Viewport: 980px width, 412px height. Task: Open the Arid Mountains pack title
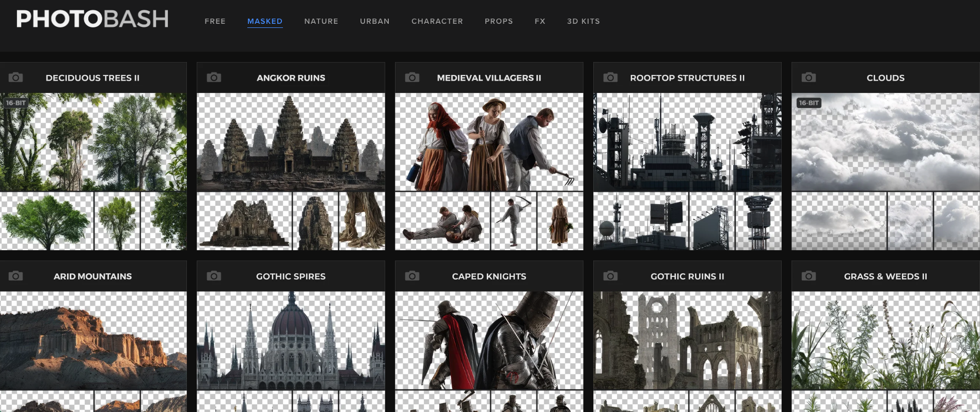[x=92, y=277]
